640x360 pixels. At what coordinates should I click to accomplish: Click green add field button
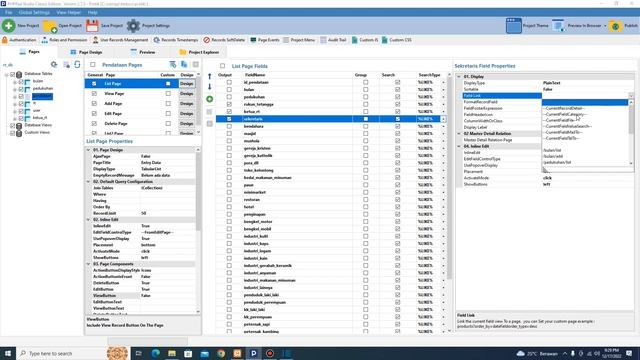(210, 99)
